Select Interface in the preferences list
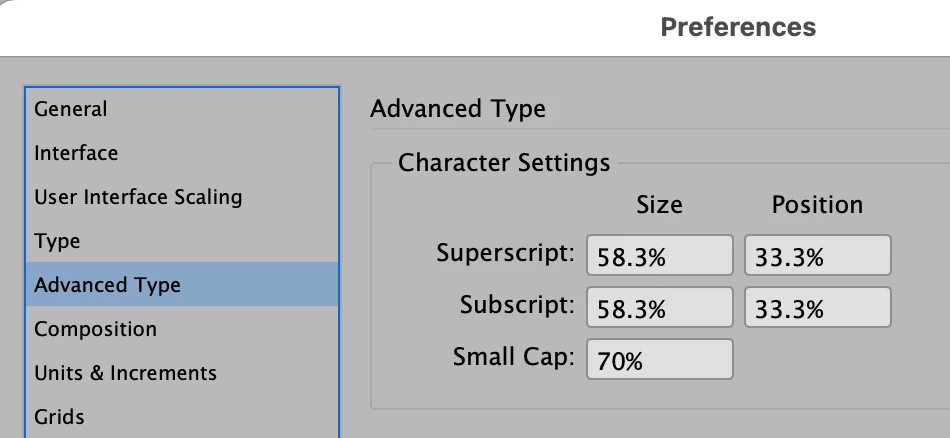The height and width of the screenshot is (438, 950). [x=182, y=153]
